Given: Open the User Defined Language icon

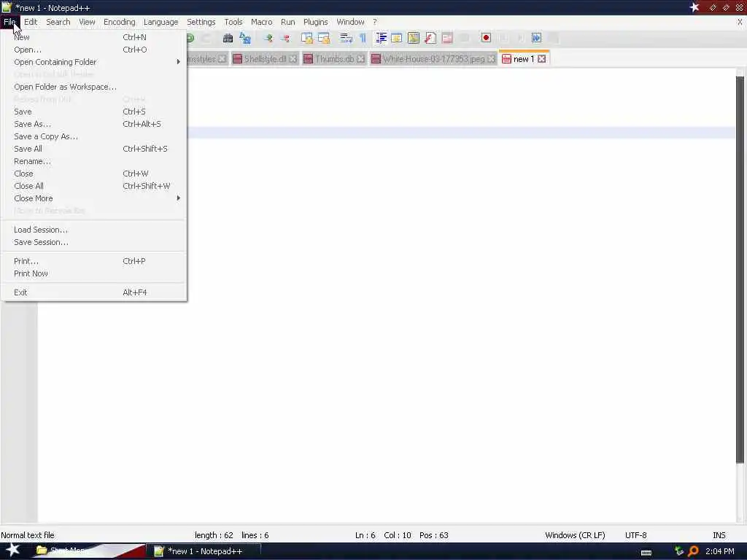Looking at the screenshot, I should tap(396, 38).
